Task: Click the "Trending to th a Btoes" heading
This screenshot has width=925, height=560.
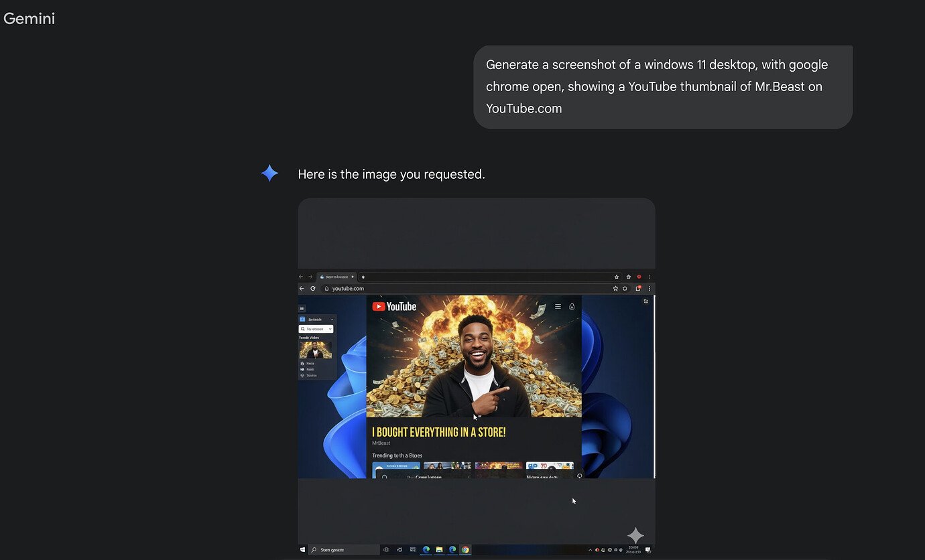Action: point(397,456)
